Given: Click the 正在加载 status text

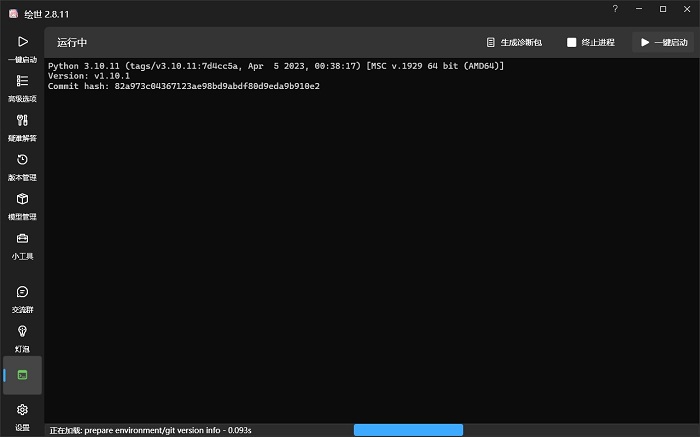Looking at the screenshot, I should tap(150, 430).
